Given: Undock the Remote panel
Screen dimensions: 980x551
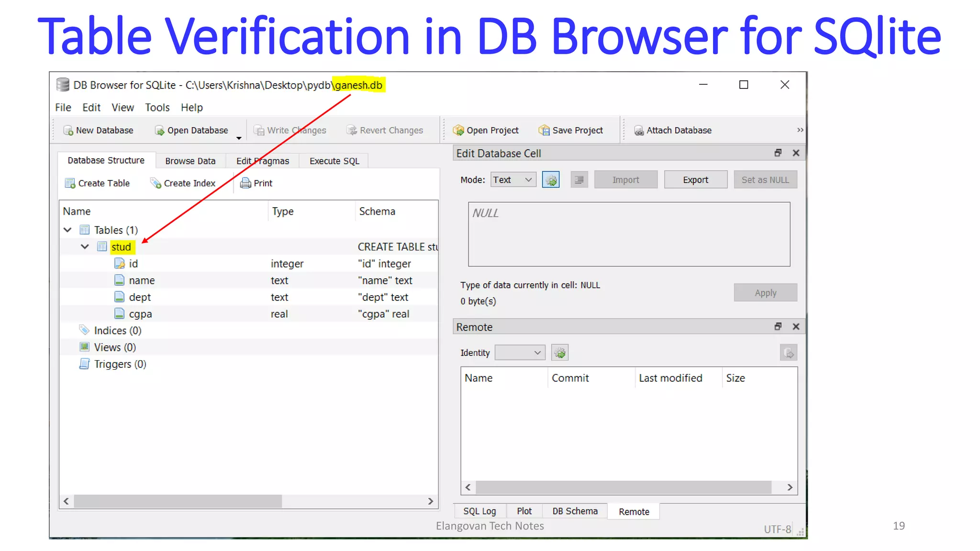Looking at the screenshot, I should (778, 326).
